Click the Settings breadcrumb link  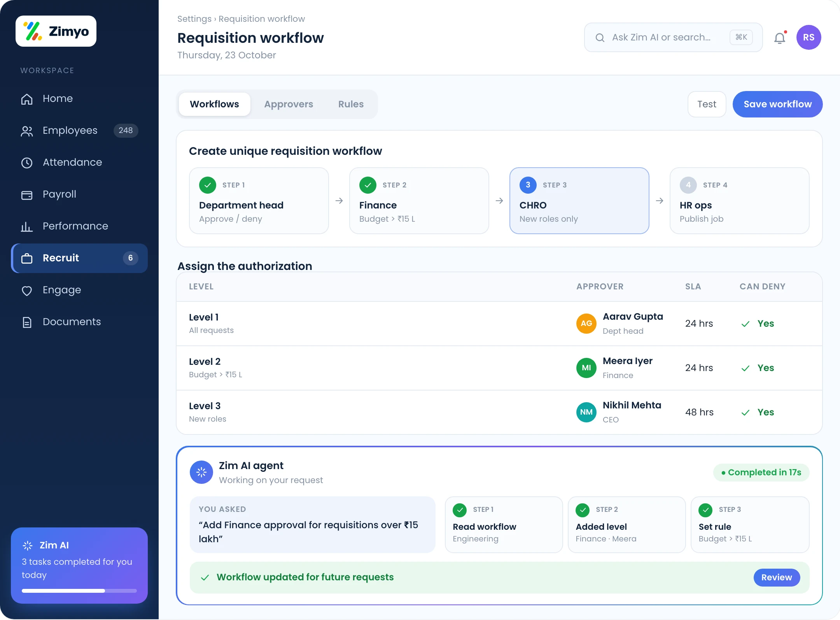(194, 19)
